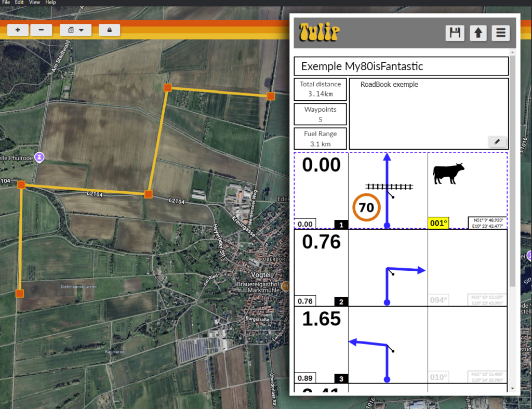Click the Exemple My80isFantastic title field

coord(401,67)
